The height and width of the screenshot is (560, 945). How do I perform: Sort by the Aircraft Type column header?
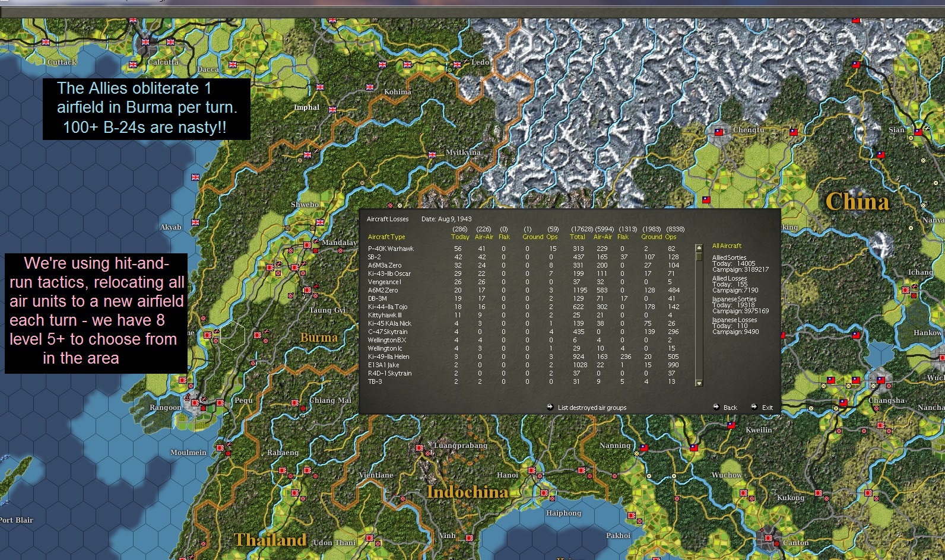386,237
